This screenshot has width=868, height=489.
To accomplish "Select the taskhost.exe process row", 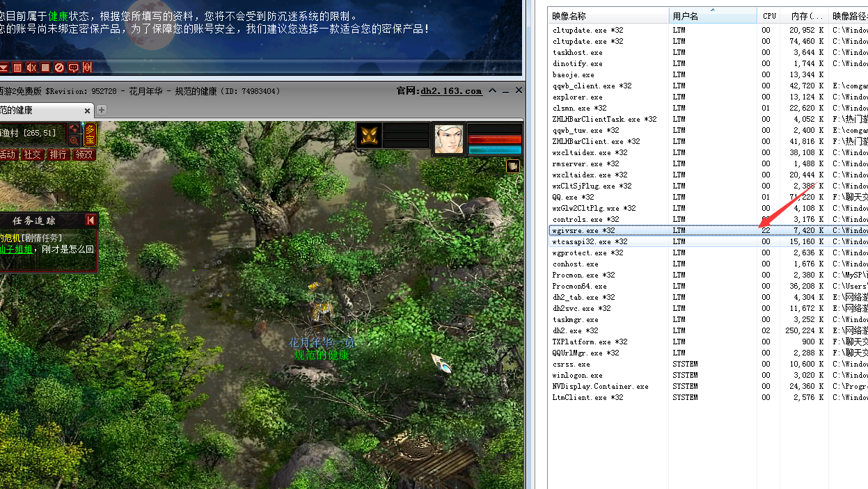I will (x=708, y=52).
